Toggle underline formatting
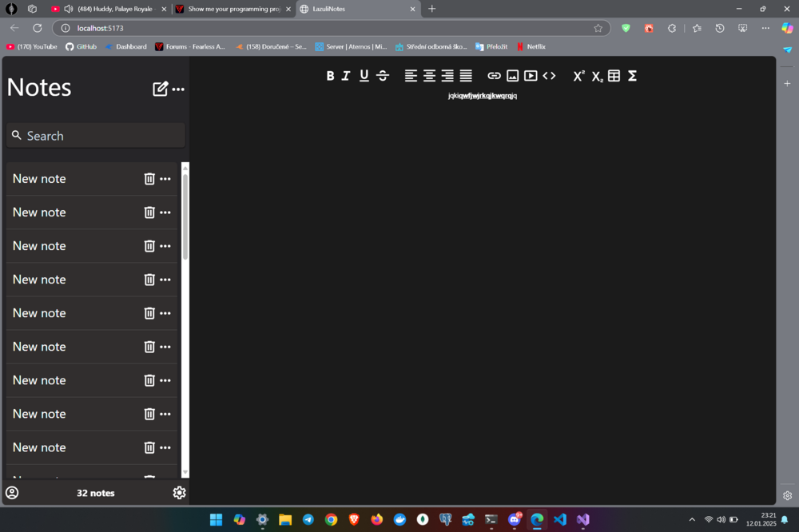Screen dimensions: 799x532 364,76
